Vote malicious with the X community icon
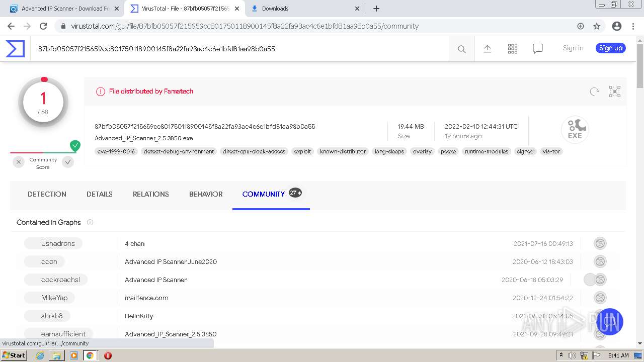The width and height of the screenshot is (644, 362). [19, 162]
